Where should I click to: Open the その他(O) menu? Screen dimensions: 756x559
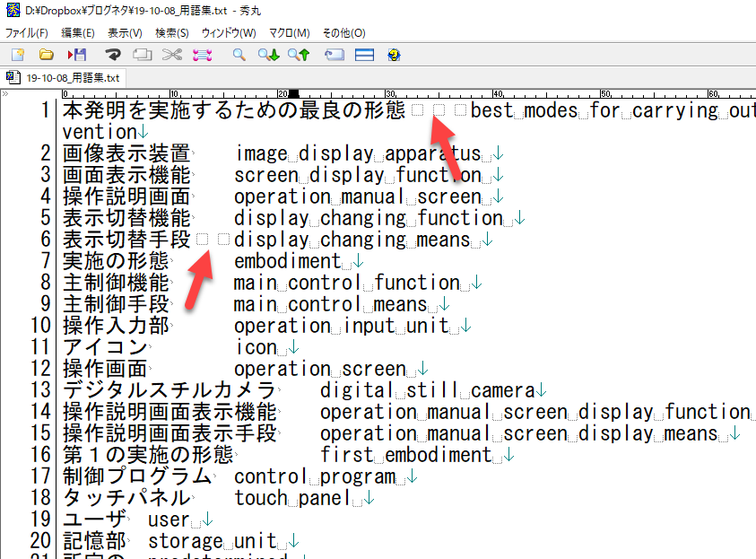(x=342, y=33)
